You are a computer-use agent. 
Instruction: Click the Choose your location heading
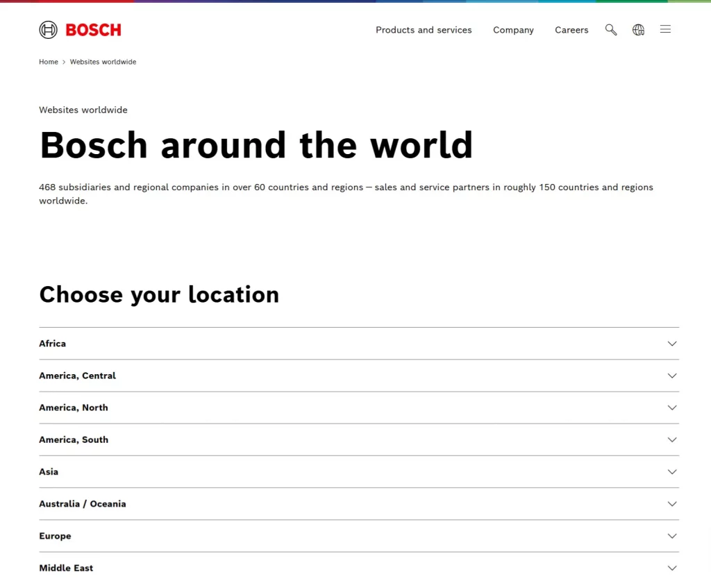(159, 294)
